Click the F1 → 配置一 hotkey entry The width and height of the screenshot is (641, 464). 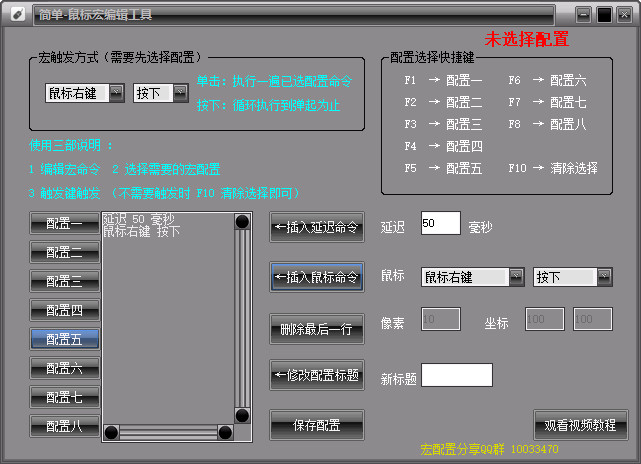tap(443, 80)
